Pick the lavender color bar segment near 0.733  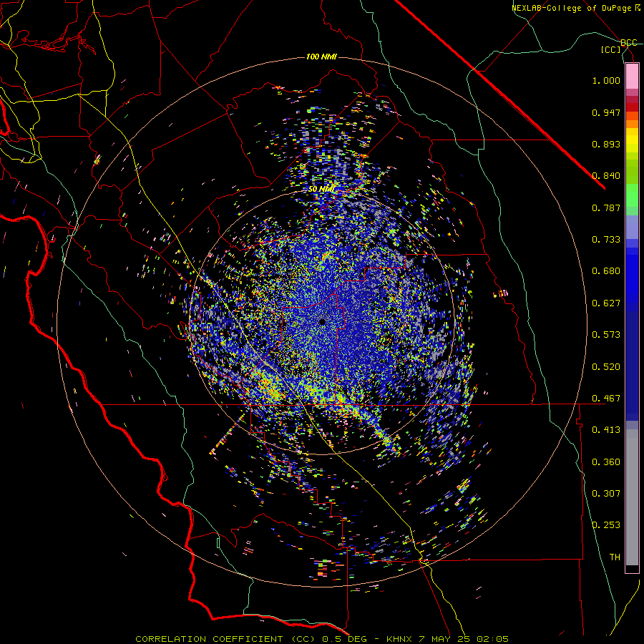pos(632,227)
